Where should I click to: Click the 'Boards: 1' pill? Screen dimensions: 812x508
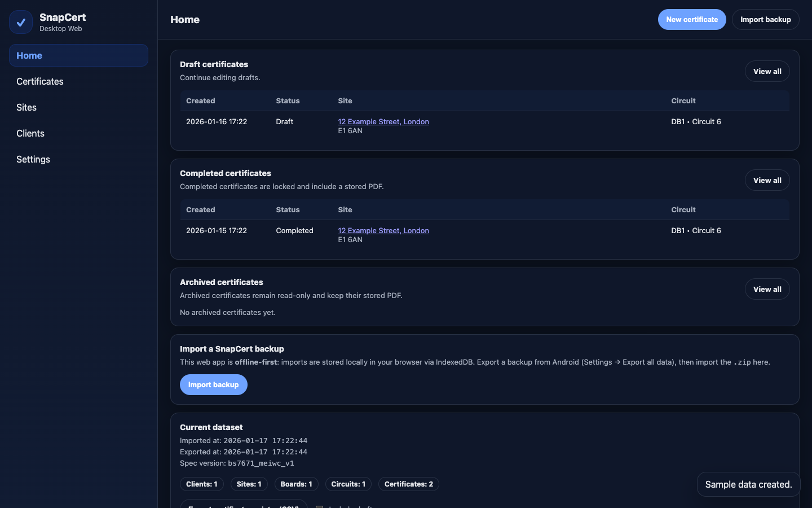pos(296,484)
